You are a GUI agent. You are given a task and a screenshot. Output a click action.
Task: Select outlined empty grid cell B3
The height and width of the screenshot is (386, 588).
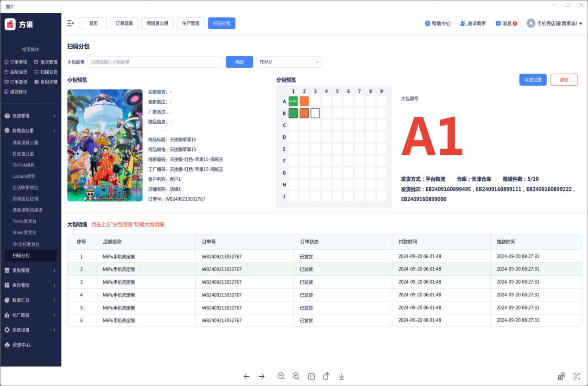[315, 113]
